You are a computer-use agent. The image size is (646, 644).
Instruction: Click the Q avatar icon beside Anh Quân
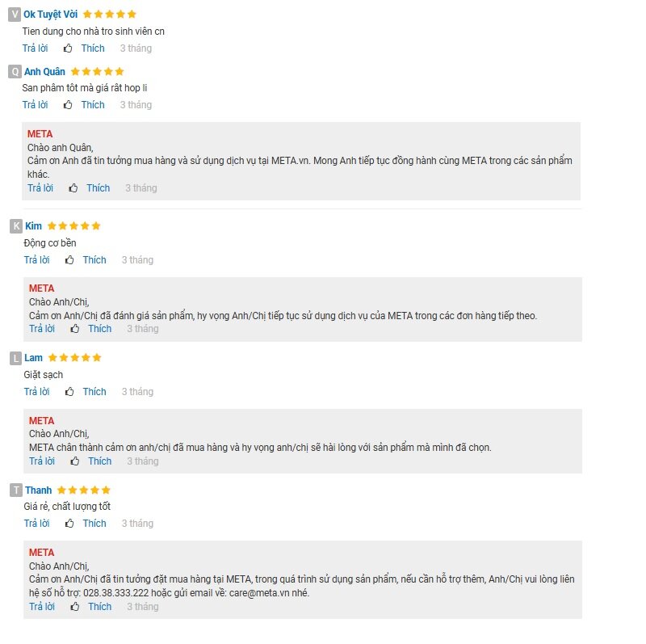(x=15, y=72)
